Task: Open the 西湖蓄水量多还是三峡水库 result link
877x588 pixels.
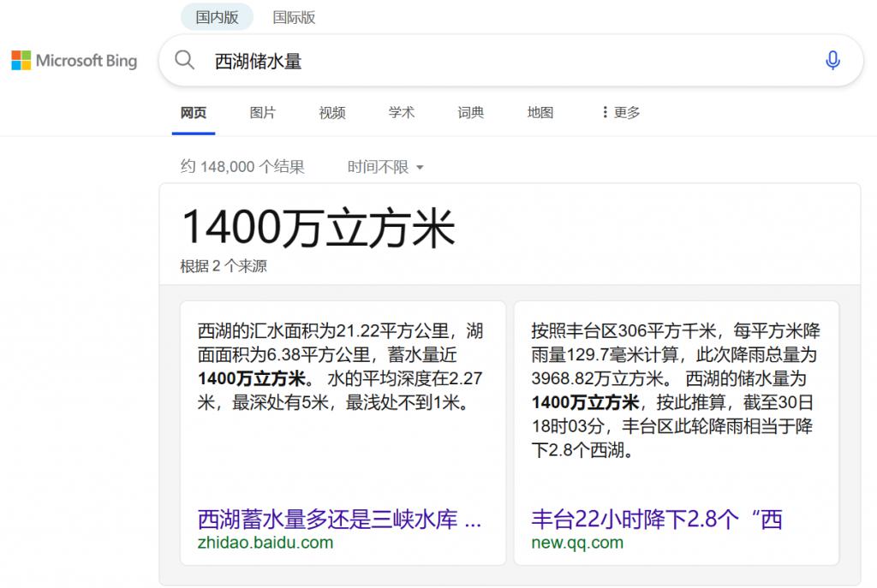Action: pyautogui.click(x=339, y=519)
